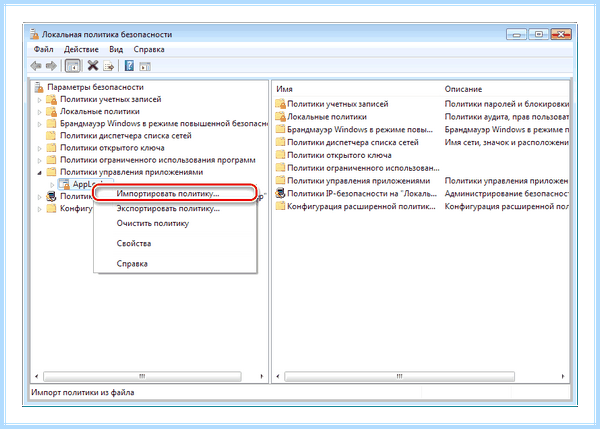Expand Политики учетных записей tree node
Screen dimensions: 600x429
pos(39,100)
